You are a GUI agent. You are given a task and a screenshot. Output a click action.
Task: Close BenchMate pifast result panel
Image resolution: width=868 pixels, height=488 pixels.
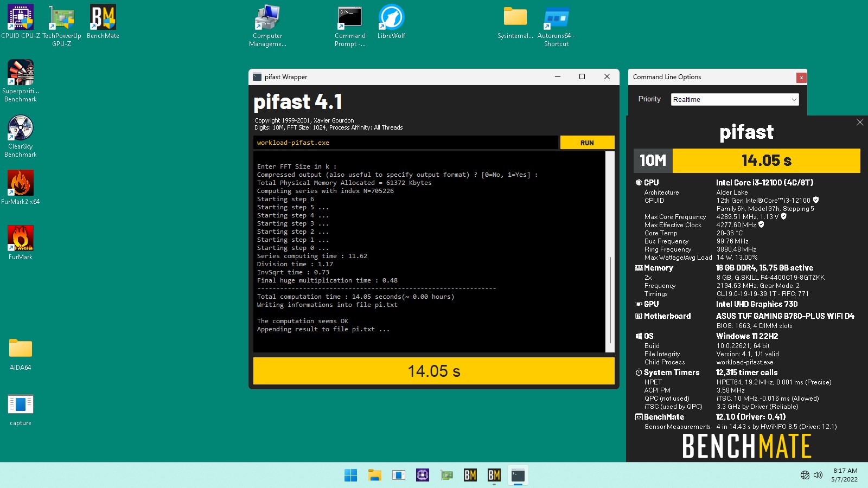pyautogui.click(x=860, y=123)
